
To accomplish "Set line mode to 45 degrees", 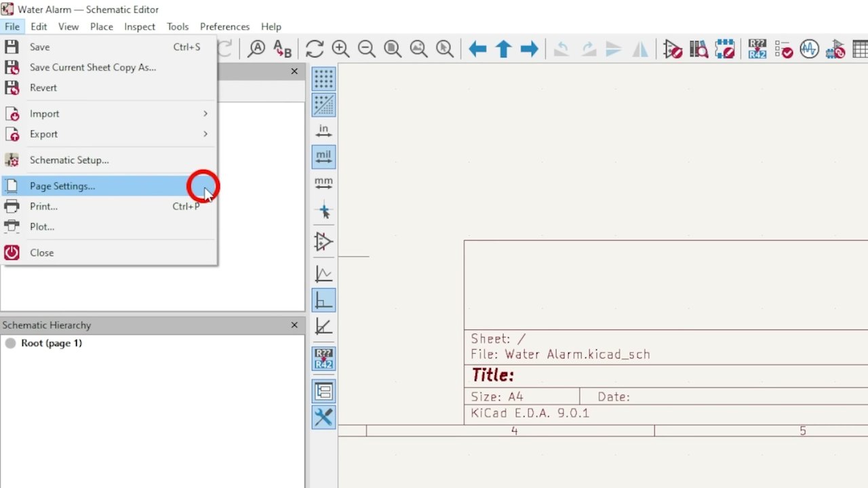I will 323,326.
